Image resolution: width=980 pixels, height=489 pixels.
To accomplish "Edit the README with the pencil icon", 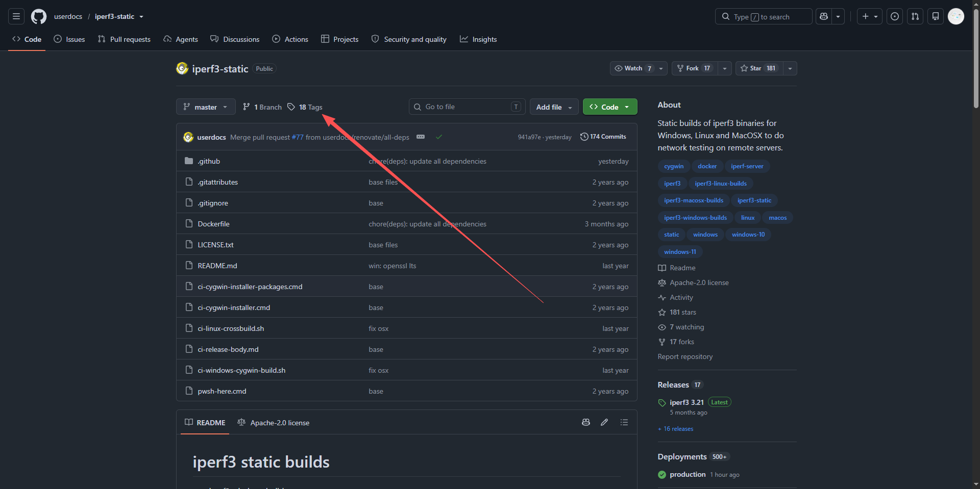I will pyautogui.click(x=604, y=422).
